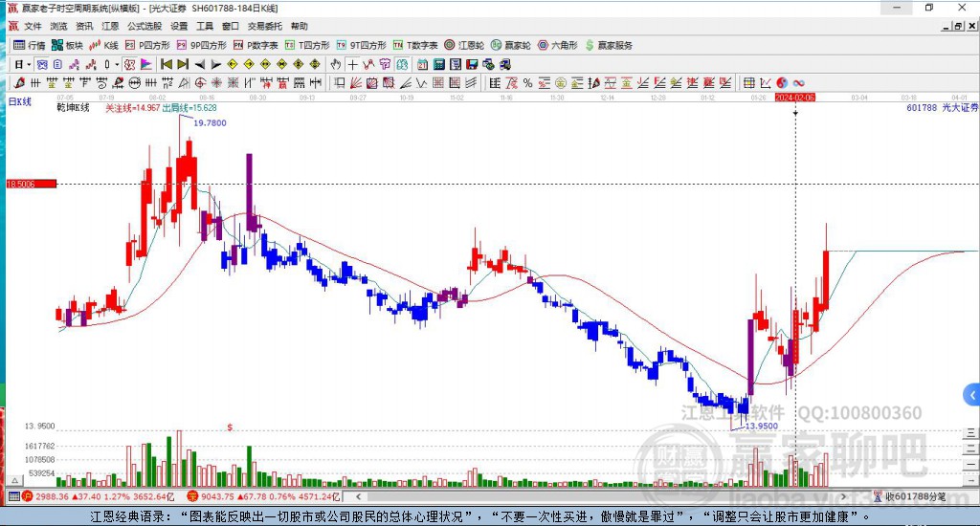Viewport: 980px width, 526px height.
Task: Click Shenzhen index 9043.75 status entry
Action: coord(264,496)
